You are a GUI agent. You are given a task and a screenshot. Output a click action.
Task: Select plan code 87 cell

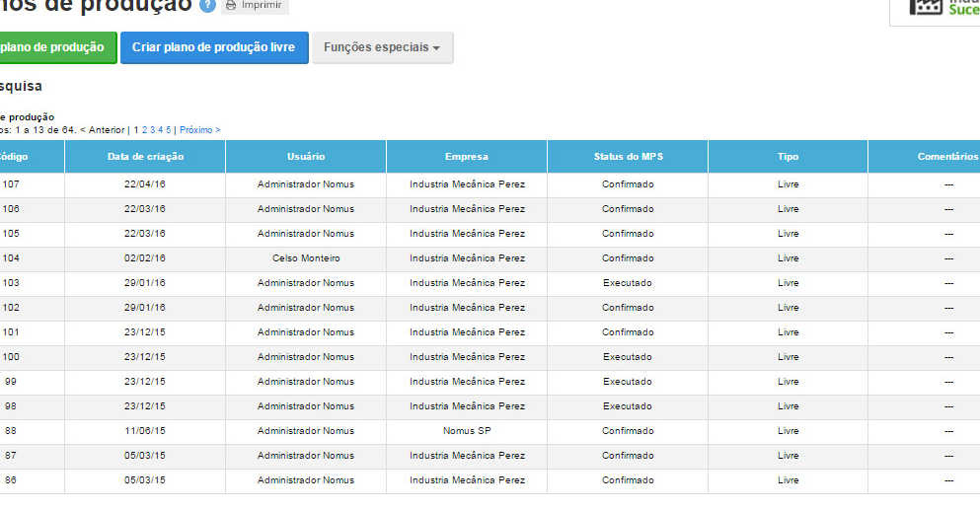(32, 456)
